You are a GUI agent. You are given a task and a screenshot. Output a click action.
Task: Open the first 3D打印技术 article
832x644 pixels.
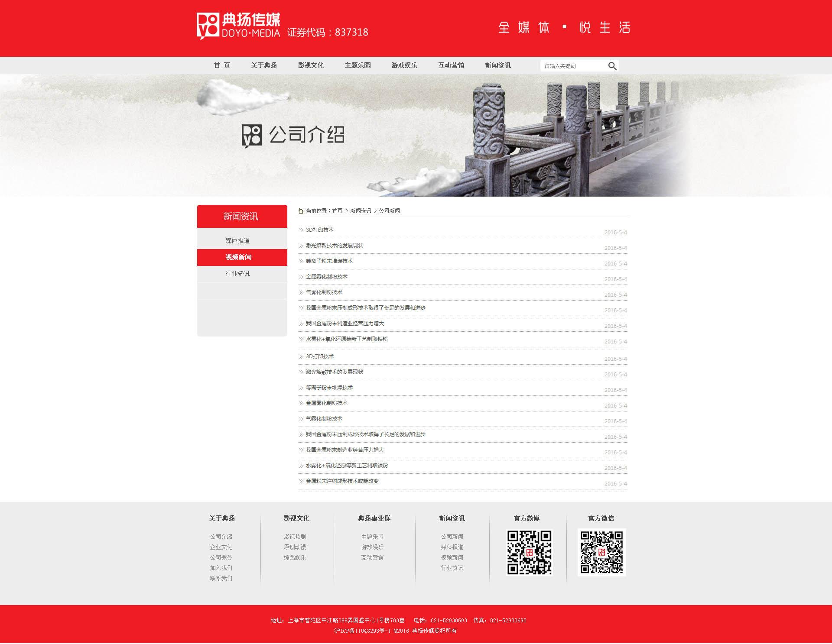coord(319,230)
